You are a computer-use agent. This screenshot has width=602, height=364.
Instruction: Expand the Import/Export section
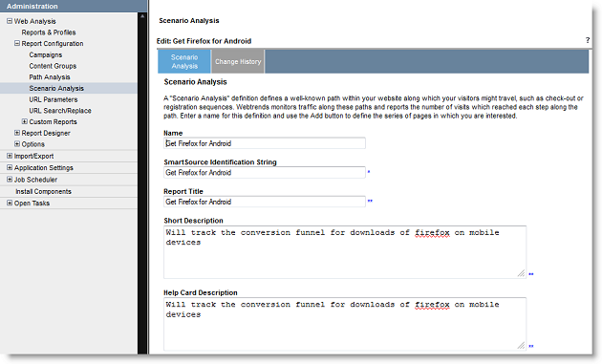point(10,156)
